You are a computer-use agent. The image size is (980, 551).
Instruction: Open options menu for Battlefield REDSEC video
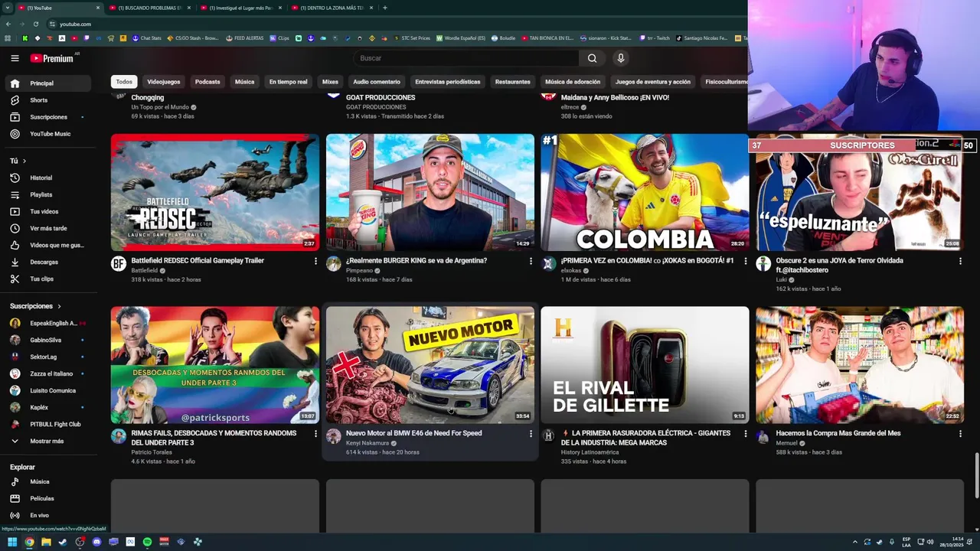315,261
